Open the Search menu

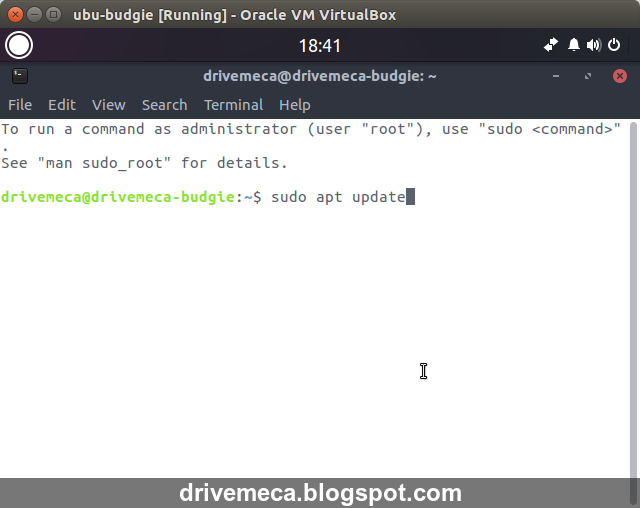tap(164, 105)
